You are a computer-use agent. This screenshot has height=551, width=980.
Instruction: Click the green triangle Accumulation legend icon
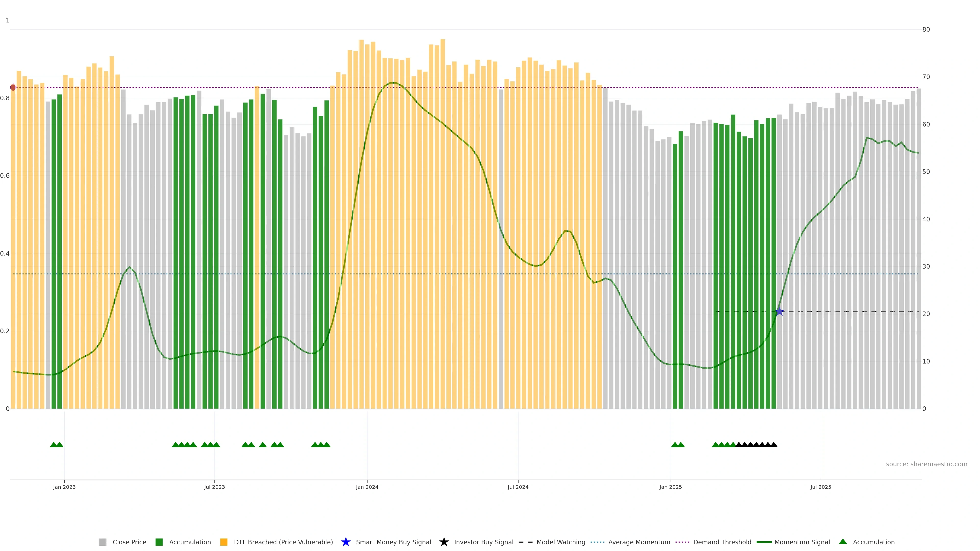tap(843, 542)
